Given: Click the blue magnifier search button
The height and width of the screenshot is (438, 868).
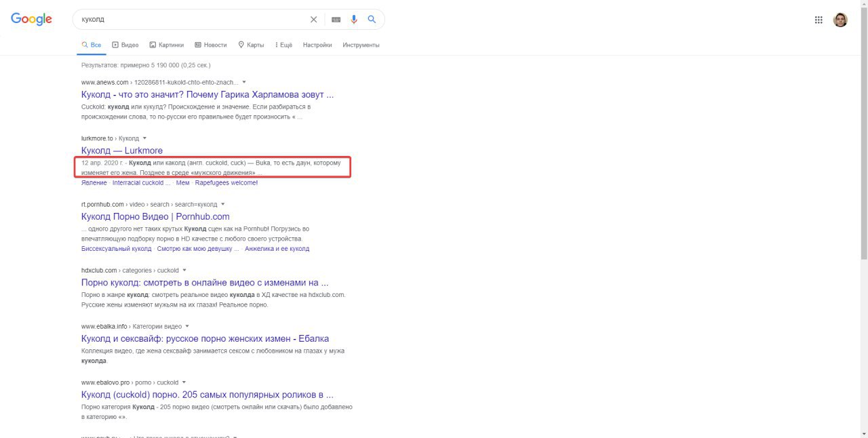Looking at the screenshot, I should (372, 20).
